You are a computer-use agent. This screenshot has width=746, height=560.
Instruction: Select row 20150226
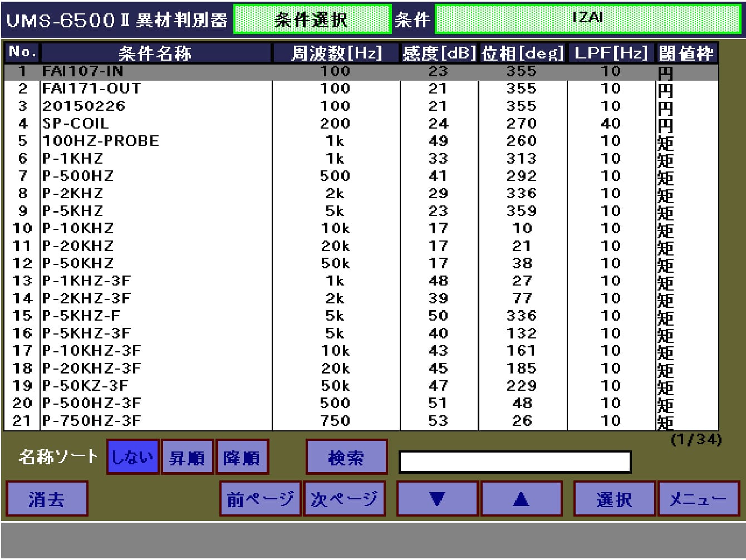[361, 106]
